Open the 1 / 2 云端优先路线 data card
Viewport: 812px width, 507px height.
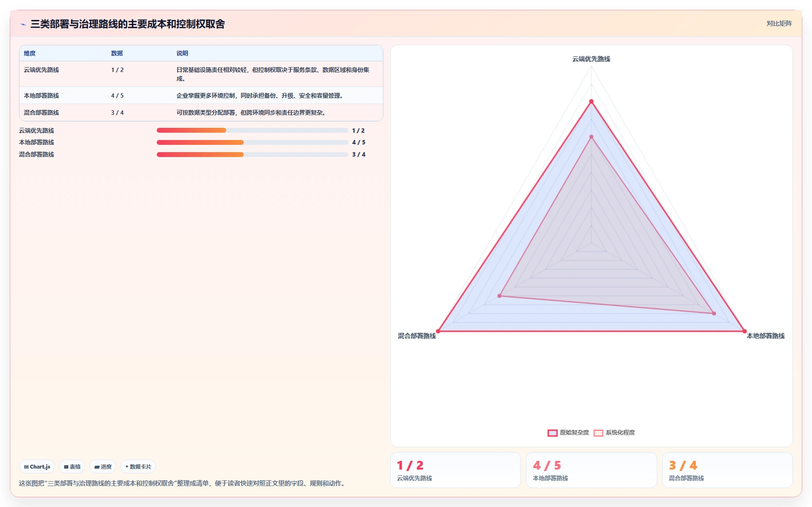455,470
